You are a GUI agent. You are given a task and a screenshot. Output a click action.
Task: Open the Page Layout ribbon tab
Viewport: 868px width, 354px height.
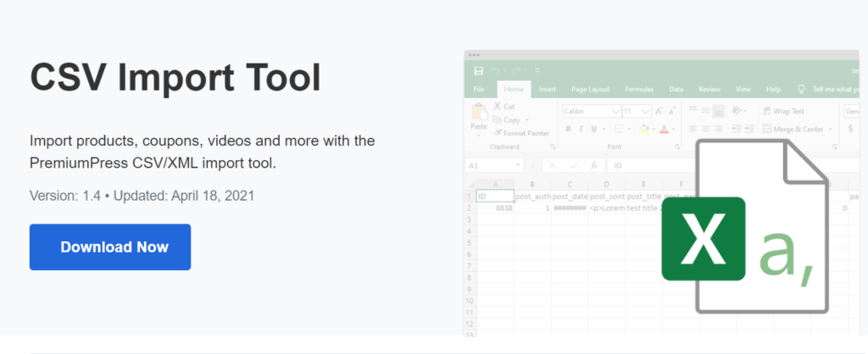click(590, 89)
